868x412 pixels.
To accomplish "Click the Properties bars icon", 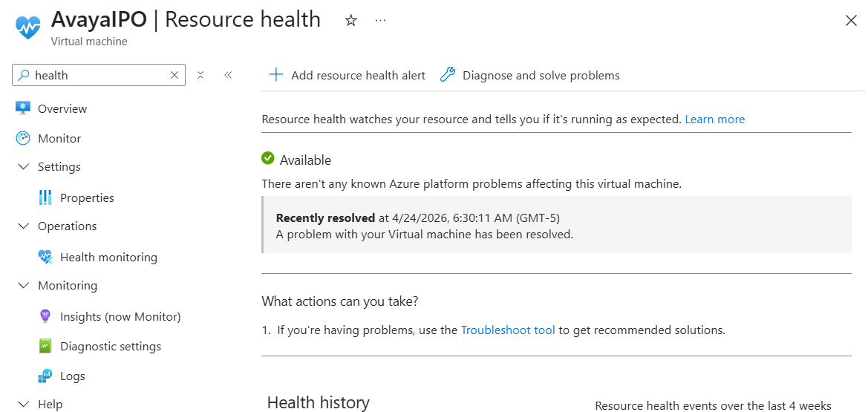I will click(x=45, y=197).
